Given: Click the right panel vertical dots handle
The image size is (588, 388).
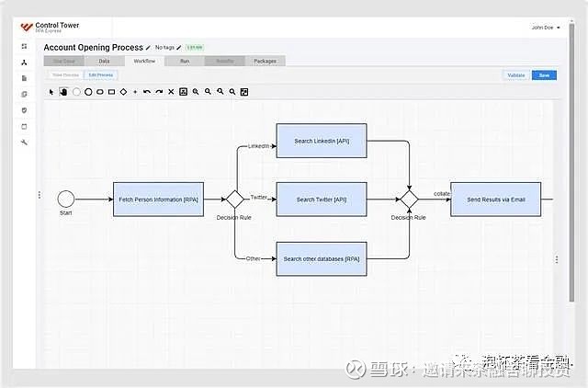Looking at the screenshot, I should [557, 259].
